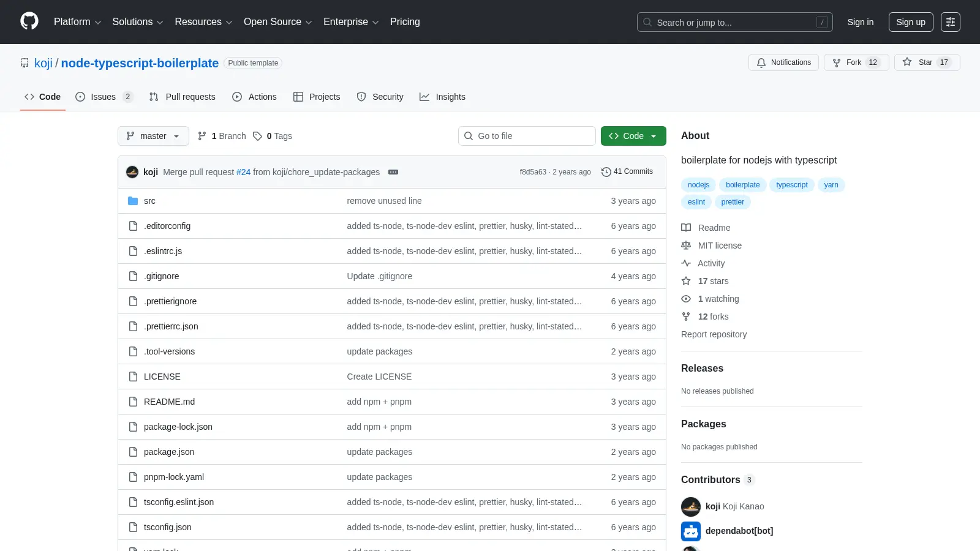Expand the Resources menu
This screenshot has width=980, height=551.
[x=203, y=22]
